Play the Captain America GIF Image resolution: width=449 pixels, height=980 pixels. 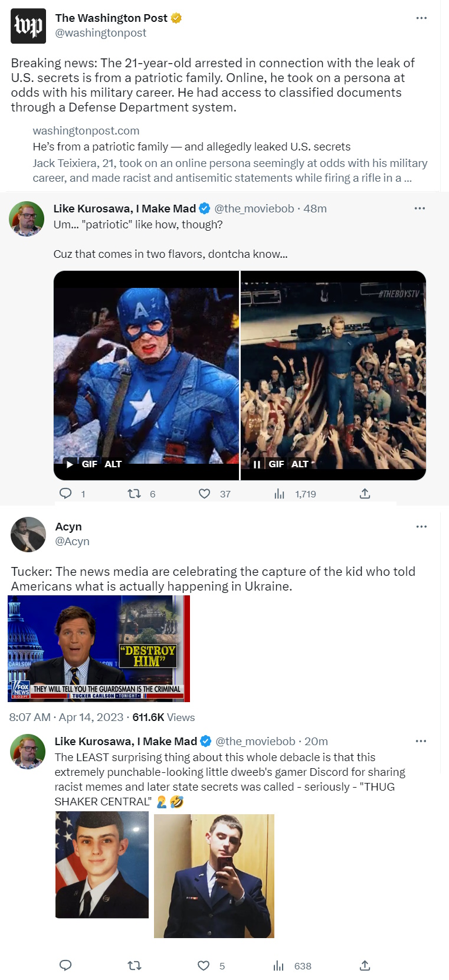[x=70, y=464]
